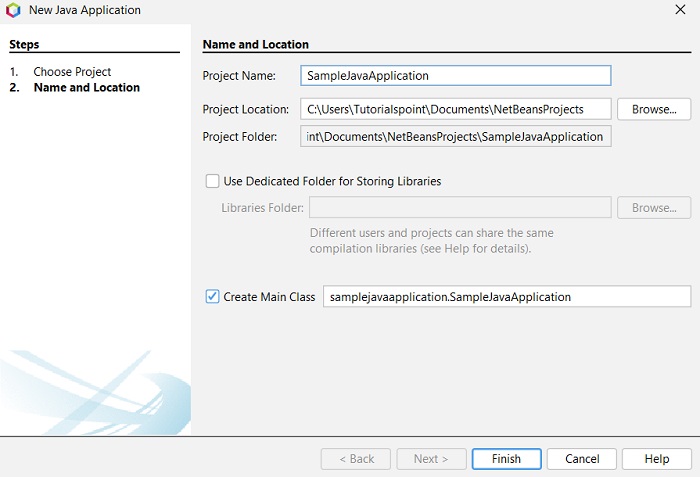Click the 'New Java Application' window title

[85, 10]
